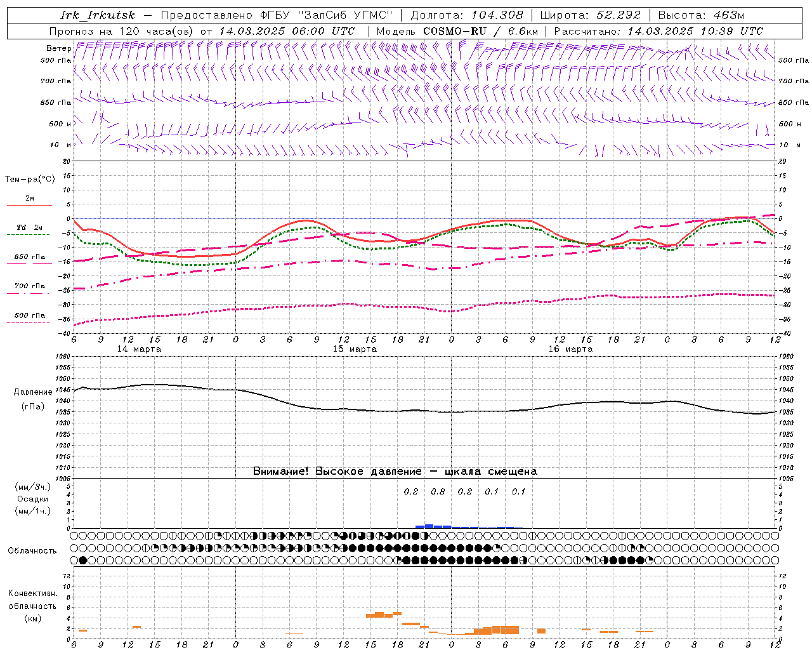Click the (км) unit under convective cloudiness
This screenshot has height=650, width=812.
32,618
